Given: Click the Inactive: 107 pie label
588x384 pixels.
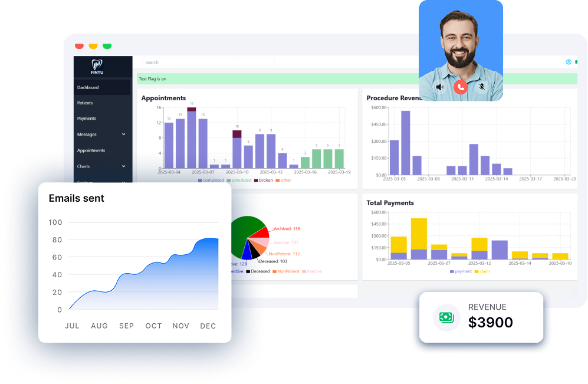Looking at the screenshot, I should coord(286,242).
